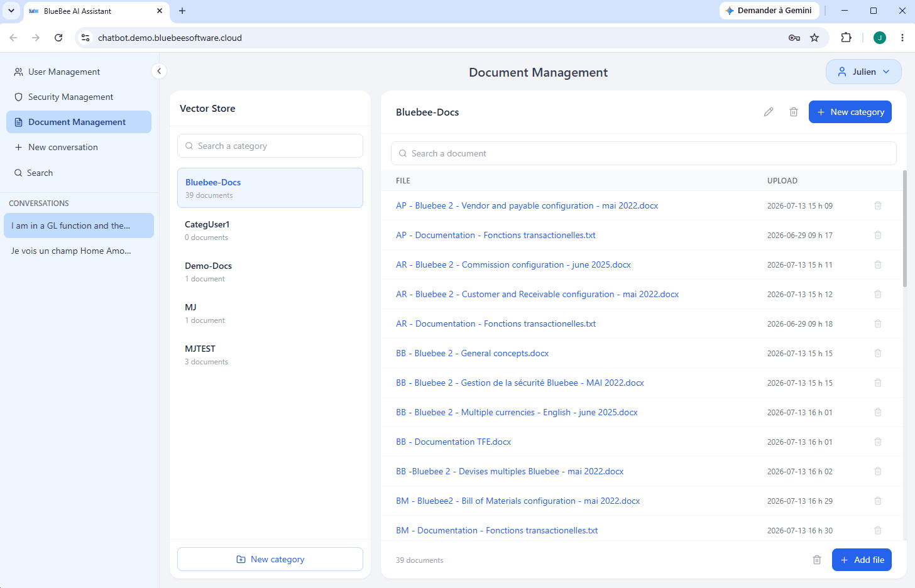
Task: Click the trash icon beside Add file
Action: (817, 560)
